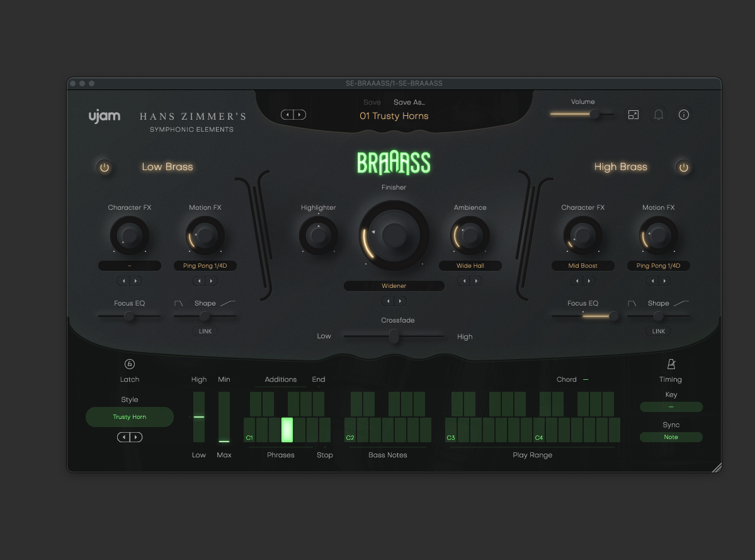Click the ujam logo
This screenshot has width=755, height=560.
click(x=104, y=116)
